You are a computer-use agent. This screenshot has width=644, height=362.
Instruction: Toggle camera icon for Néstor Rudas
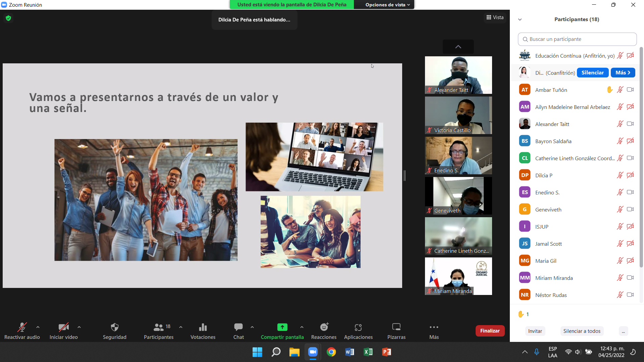tap(630, 295)
